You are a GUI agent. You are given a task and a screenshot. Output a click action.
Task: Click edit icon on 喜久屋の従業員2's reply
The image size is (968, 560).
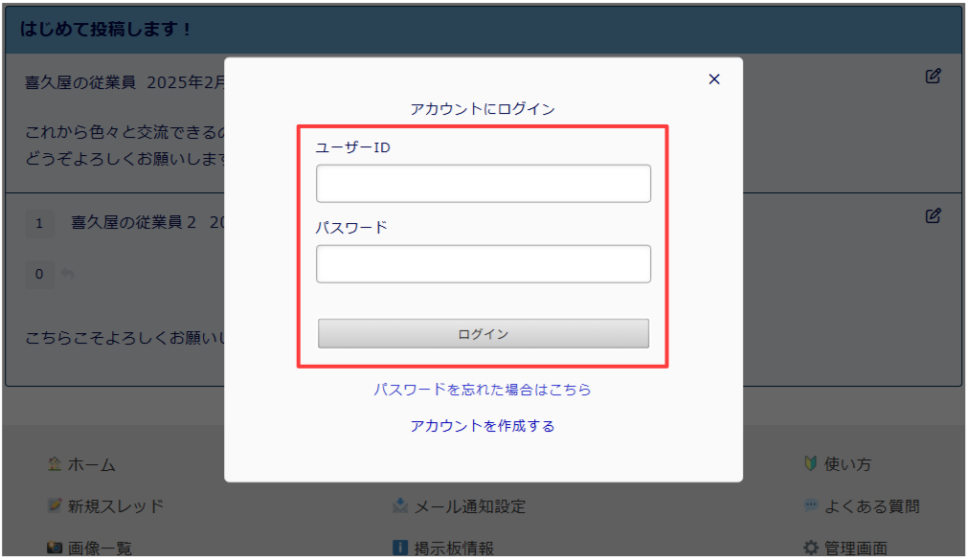[x=933, y=216]
